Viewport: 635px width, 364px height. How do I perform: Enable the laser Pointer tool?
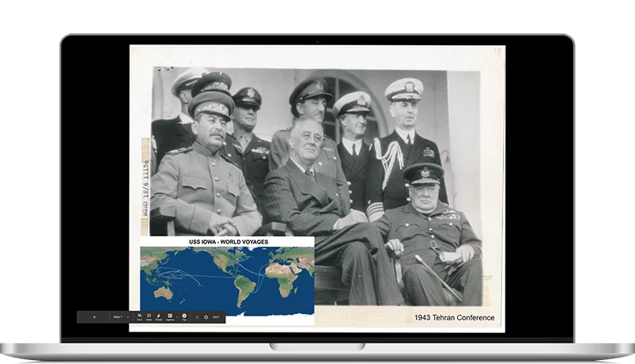(159, 317)
